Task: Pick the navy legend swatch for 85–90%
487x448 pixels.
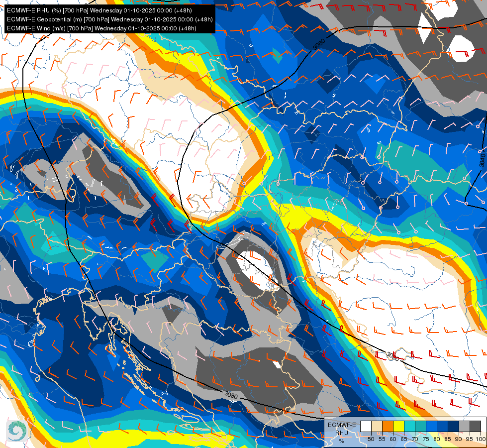Action: (x=454, y=426)
